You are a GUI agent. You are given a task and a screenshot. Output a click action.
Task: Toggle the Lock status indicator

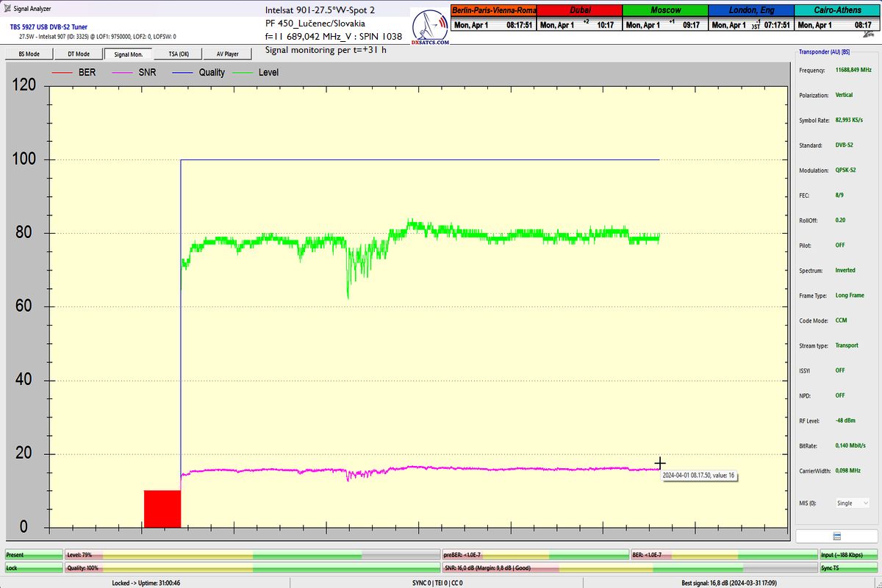(32, 568)
